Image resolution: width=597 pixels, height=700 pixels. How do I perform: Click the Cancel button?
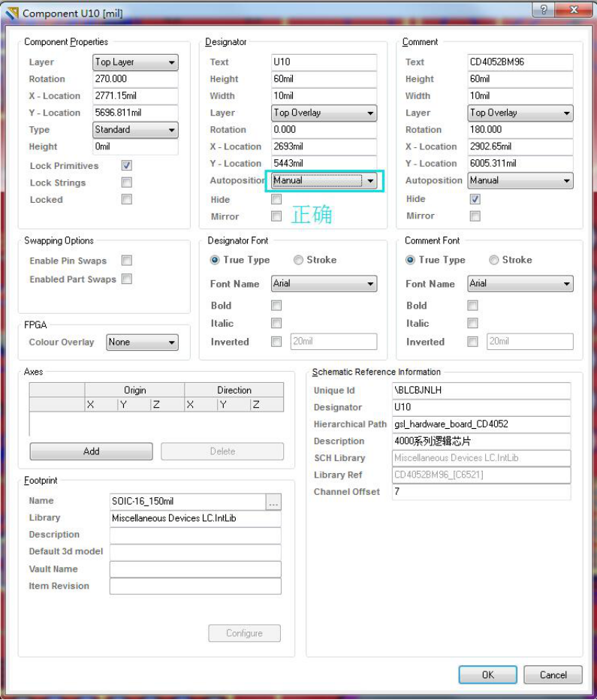[553, 674]
